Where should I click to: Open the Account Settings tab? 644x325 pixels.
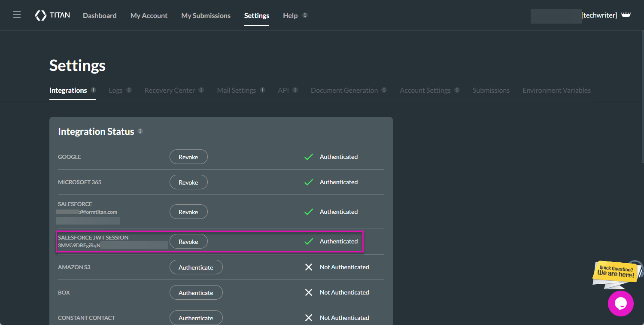[425, 90]
